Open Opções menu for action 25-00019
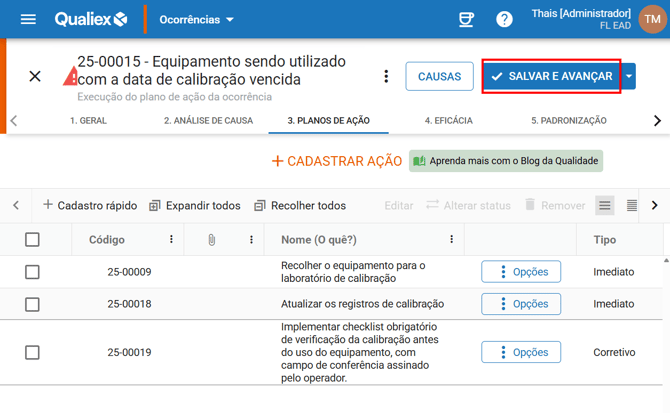 coord(521,352)
